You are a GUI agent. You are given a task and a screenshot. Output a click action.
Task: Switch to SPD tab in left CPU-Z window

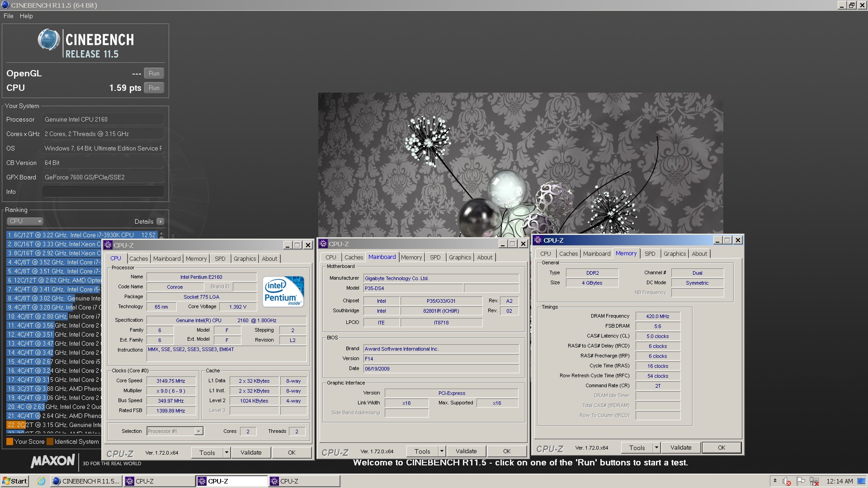tap(220, 258)
